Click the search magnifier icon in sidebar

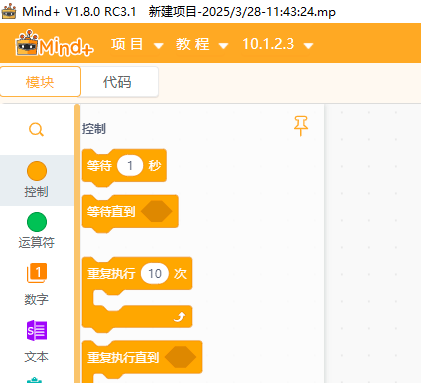36,130
